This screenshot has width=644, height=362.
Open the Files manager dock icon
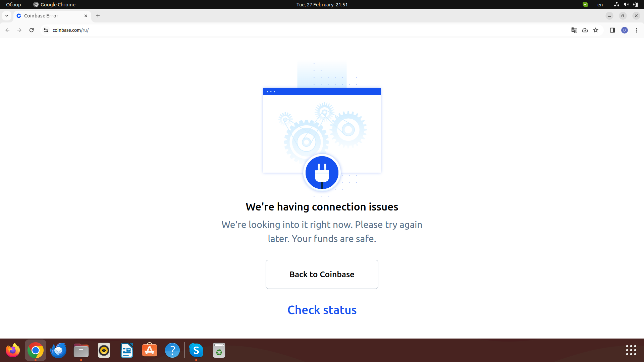[x=81, y=351]
